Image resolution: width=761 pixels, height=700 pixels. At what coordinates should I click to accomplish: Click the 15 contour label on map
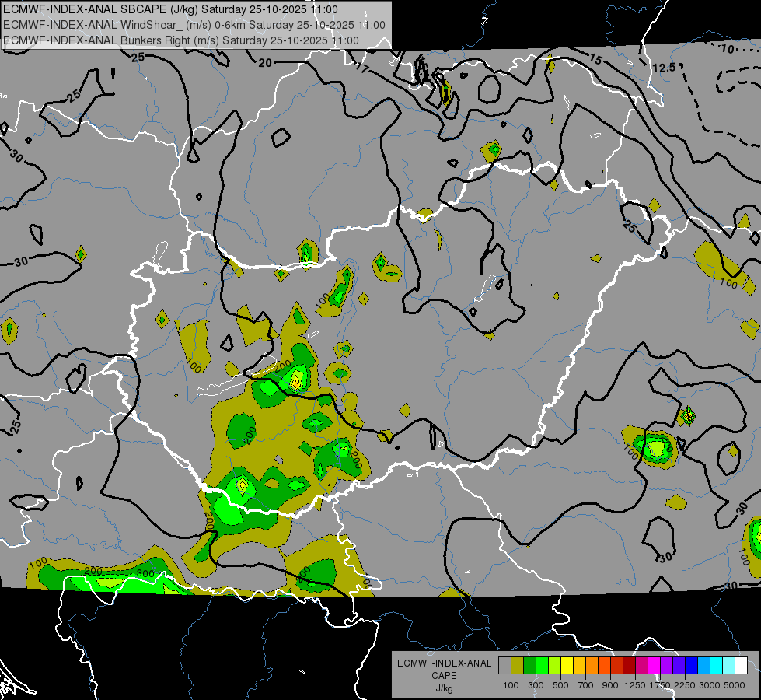595,59
